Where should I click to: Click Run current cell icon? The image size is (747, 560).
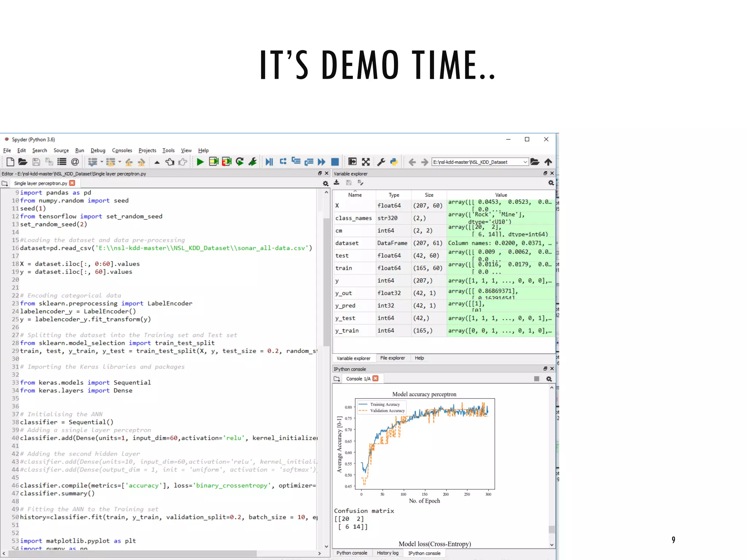click(x=213, y=162)
